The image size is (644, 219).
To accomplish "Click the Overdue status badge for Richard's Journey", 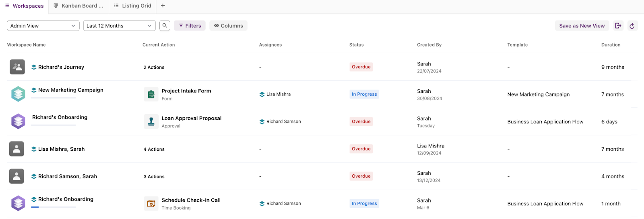I will pos(361,67).
